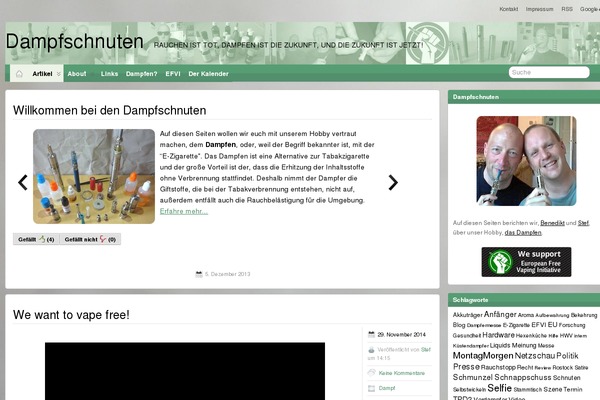Open the EFVI navigation item
The width and height of the screenshot is (600, 400).
(173, 74)
